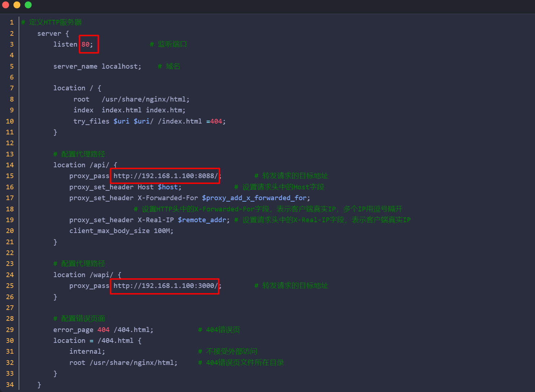Select the 'X-Real-IP' header name

pyautogui.click(x=156, y=220)
